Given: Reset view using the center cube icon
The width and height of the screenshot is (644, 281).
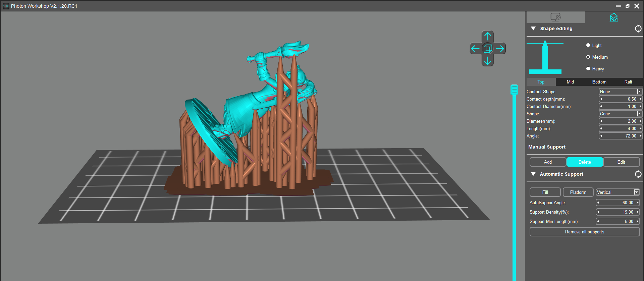Looking at the screenshot, I should pyautogui.click(x=488, y=49).
